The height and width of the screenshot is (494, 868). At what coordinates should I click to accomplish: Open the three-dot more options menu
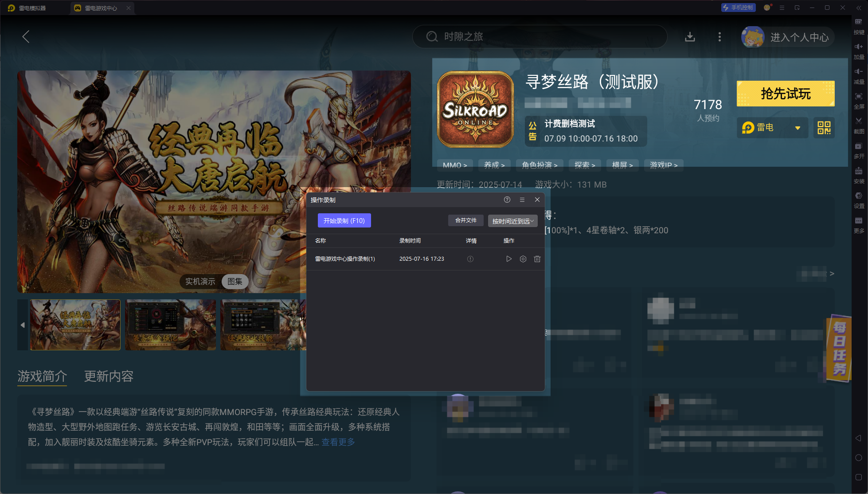719,37
